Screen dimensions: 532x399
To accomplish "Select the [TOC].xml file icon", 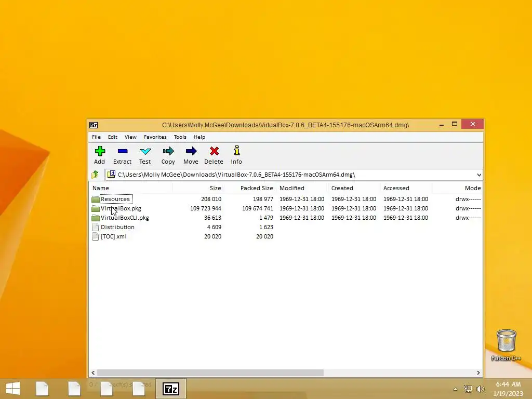I will coord(96,236).
